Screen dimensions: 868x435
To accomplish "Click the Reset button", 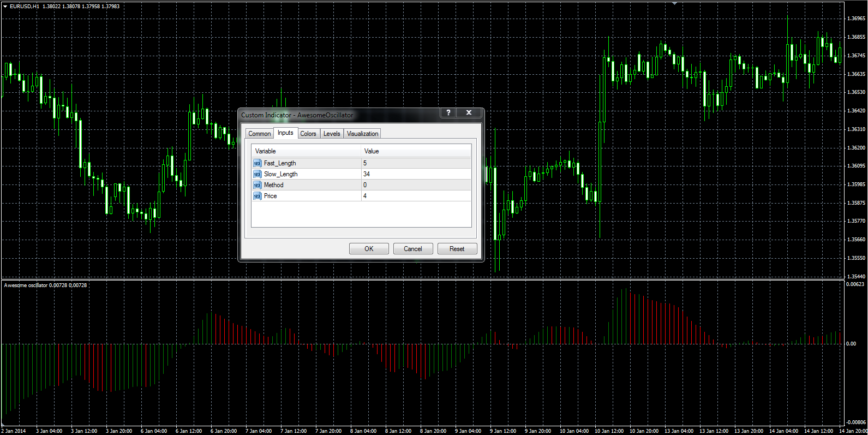I will [457, 249].
